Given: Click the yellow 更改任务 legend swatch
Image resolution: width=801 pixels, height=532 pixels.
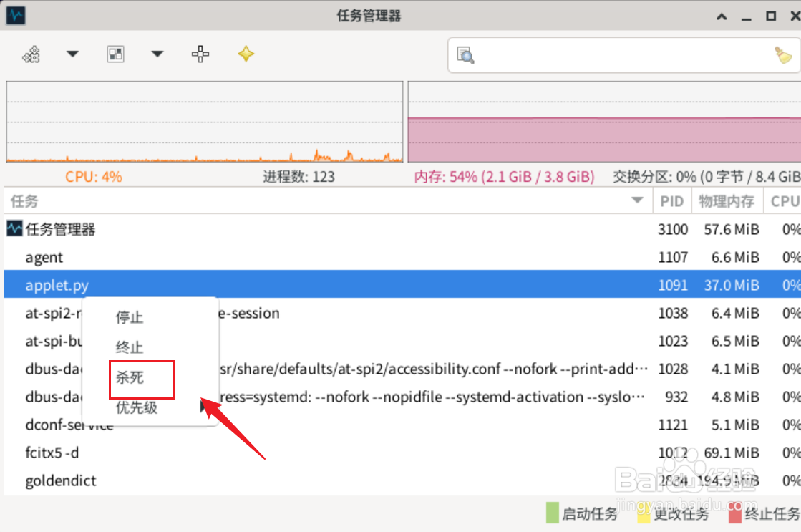Looking at the screenshot, I should (644, 513).
